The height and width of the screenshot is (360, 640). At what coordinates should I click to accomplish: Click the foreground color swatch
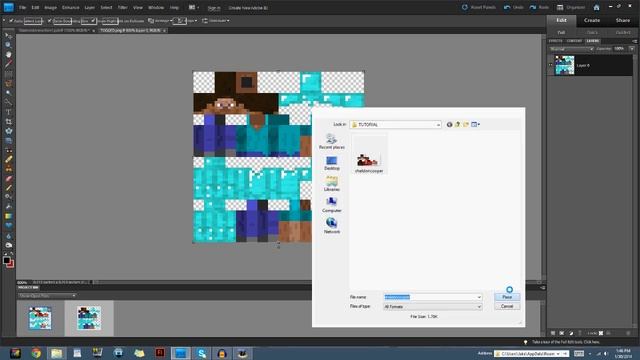point(7,260)
